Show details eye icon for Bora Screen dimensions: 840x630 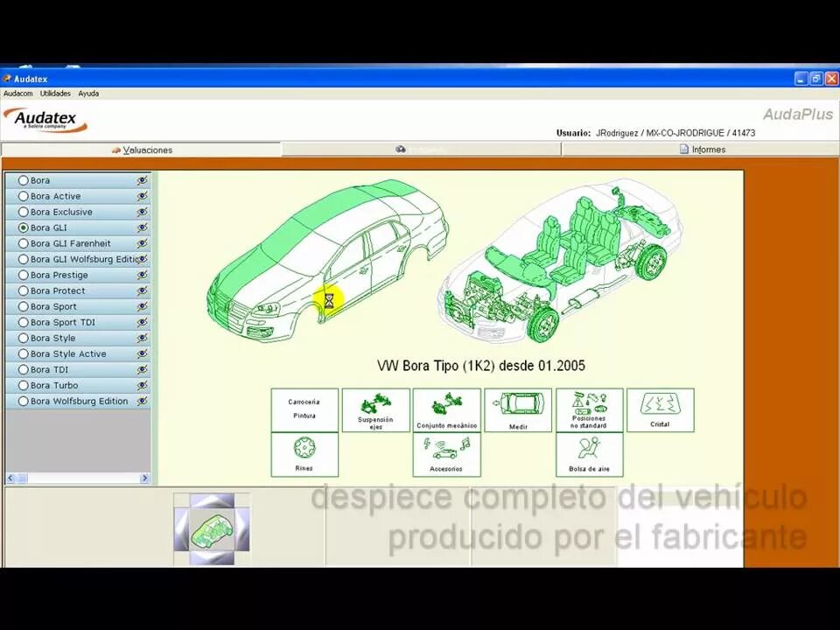click(x=142, y=180)
